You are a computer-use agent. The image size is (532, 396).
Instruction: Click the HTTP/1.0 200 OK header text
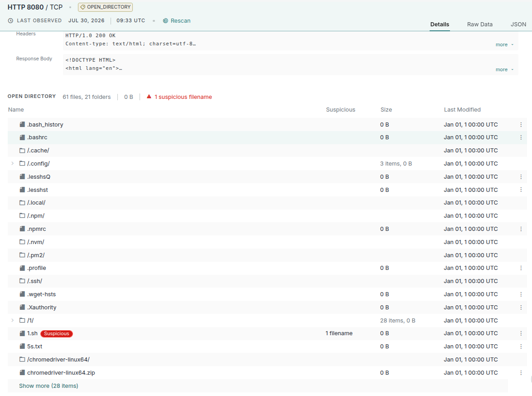[90, 35]
